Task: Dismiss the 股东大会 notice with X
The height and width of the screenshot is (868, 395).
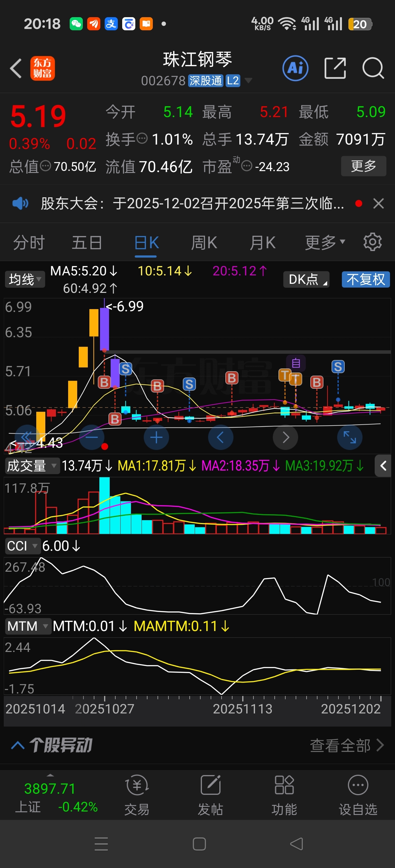Action: (x=378, y=204)
